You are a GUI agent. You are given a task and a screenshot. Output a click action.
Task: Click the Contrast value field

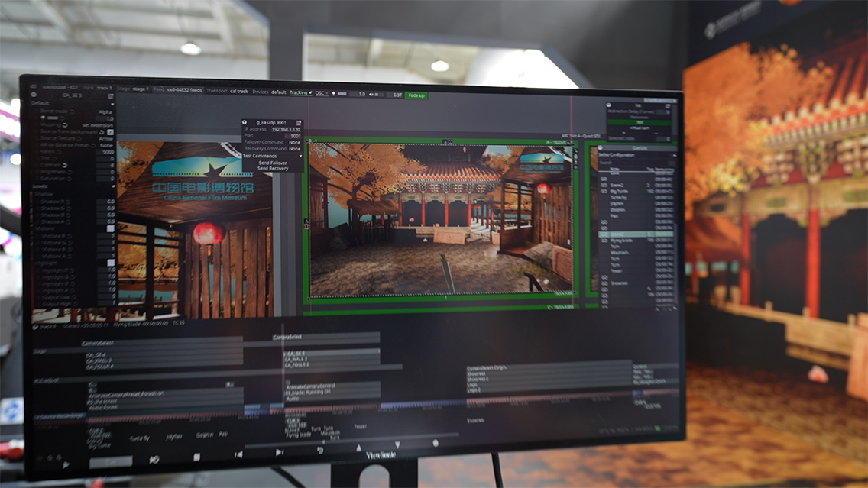106,166
